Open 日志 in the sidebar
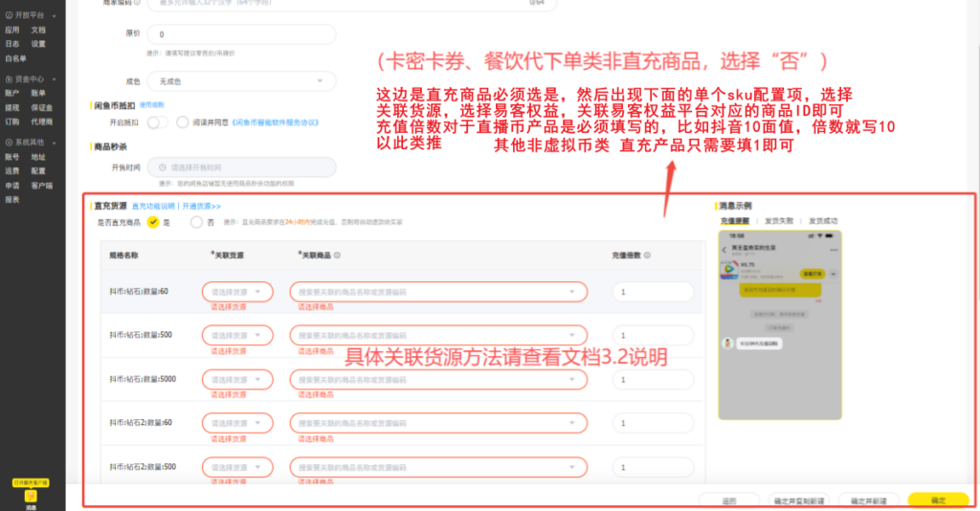980x511 pixels. (12, 44)
